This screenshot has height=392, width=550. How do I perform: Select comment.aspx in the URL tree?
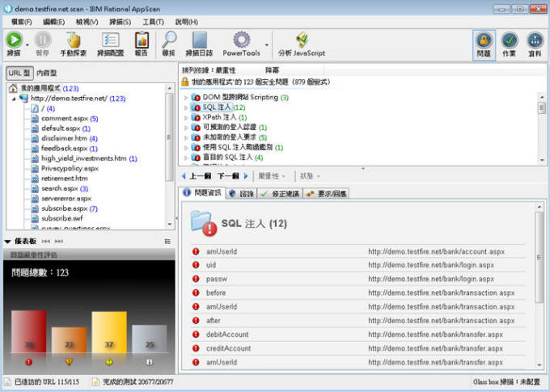point(65,119)
